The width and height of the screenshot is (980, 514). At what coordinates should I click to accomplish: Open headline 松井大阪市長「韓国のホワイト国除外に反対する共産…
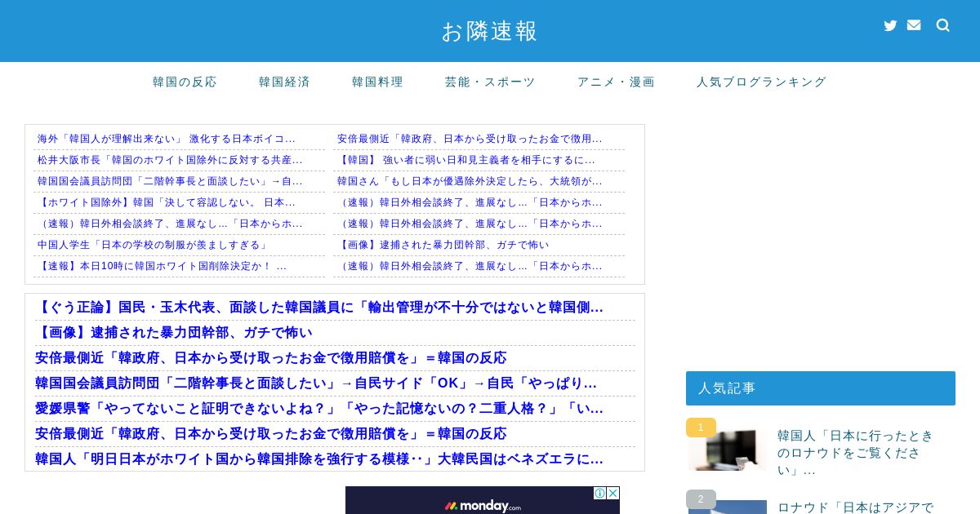170,160
